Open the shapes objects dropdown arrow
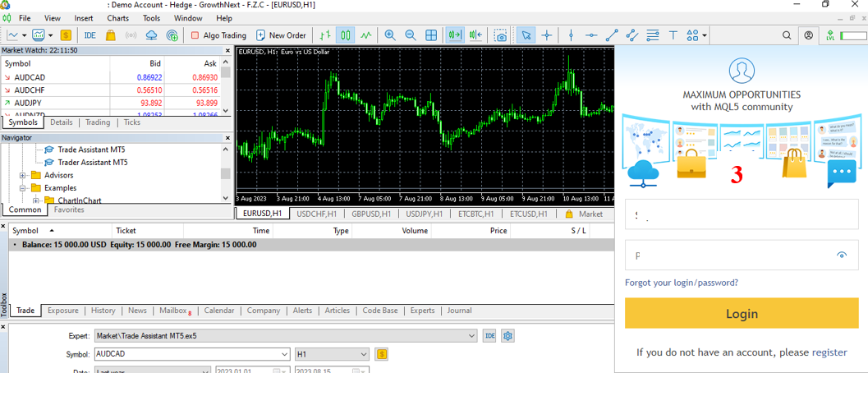The width and height of the screenshot is (868, 396). tap(705, 35)
